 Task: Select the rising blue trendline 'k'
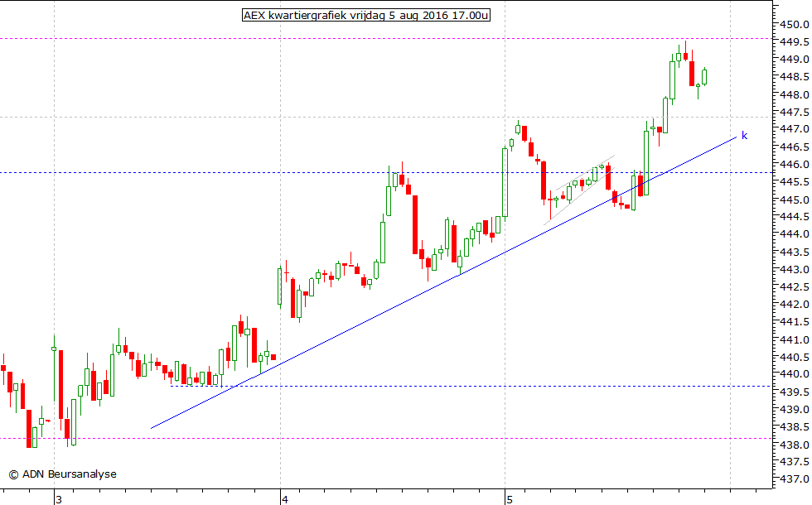click(443, 282)
